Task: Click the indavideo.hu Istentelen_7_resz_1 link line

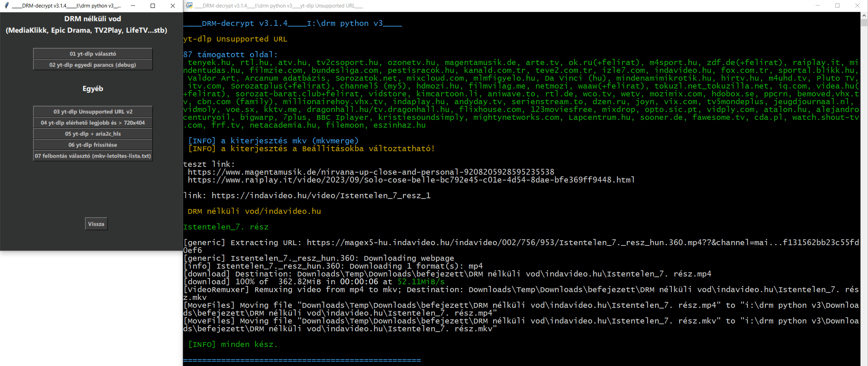Action: pos(307,196)
